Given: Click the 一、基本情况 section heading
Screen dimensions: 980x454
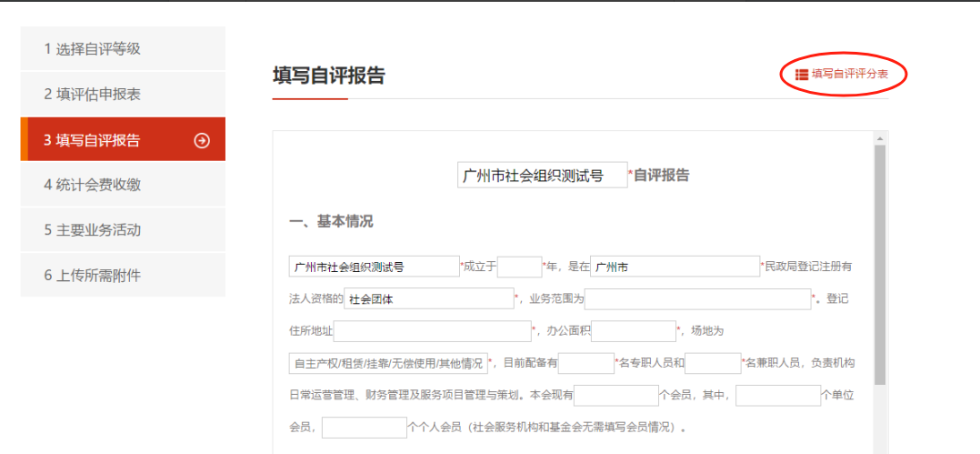Looking at the screenshot, I should [331, 221].
